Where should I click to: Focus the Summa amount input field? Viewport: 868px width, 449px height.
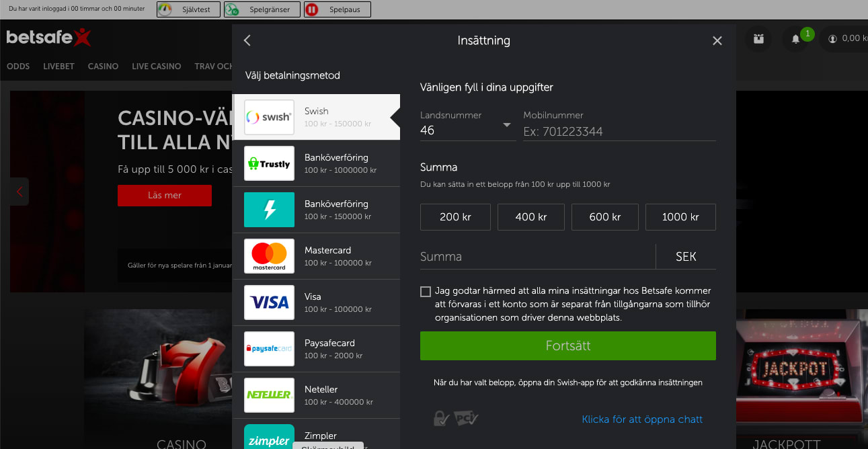(537, 257)
